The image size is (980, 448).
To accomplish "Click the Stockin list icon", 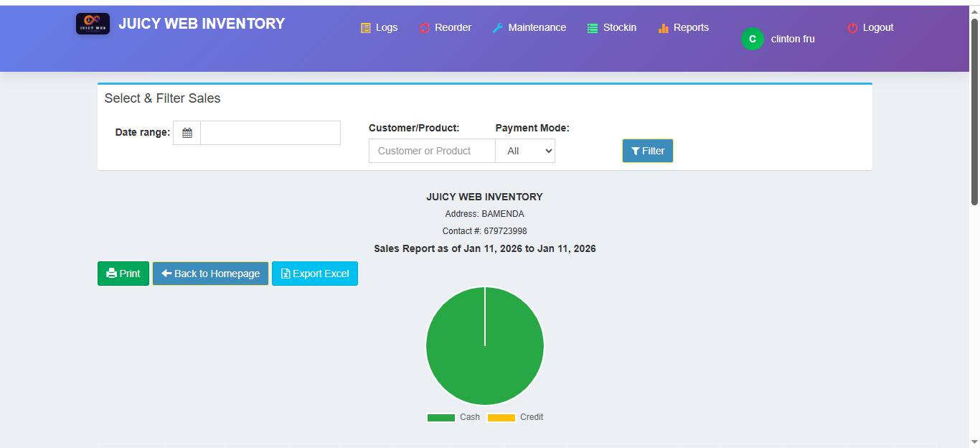I will point(592,27).
